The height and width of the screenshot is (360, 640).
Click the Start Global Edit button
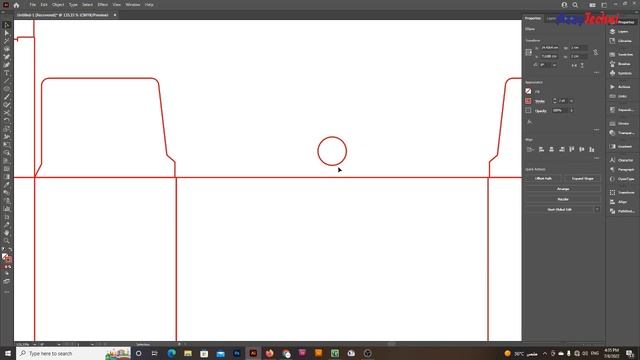pyautogui.click(x=559, y=209)
